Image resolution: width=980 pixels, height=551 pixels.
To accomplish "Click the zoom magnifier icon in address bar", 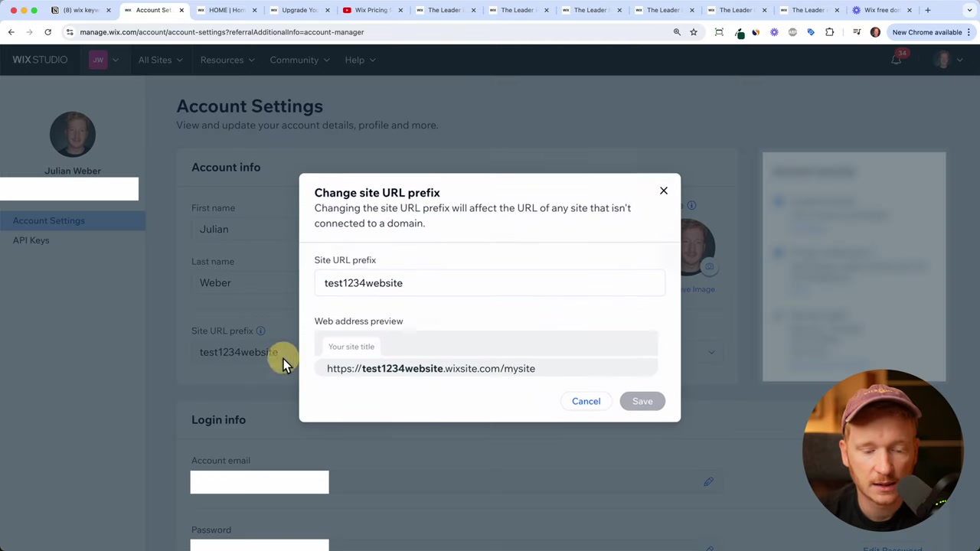I will pyautogui.click(x=677, y=32).
